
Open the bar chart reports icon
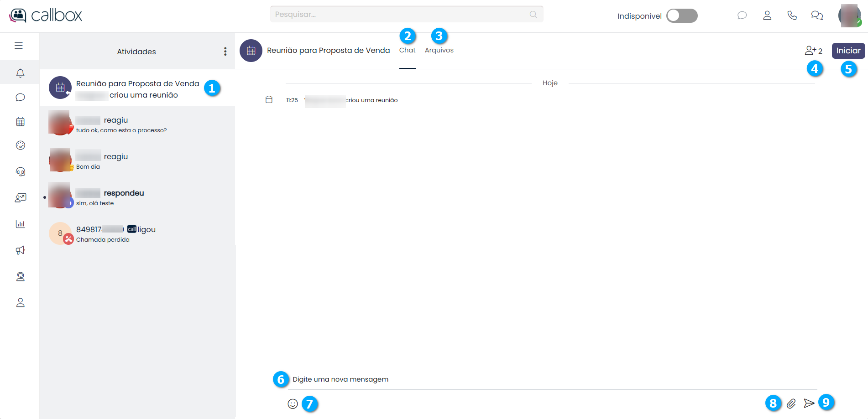click(20, 224)
